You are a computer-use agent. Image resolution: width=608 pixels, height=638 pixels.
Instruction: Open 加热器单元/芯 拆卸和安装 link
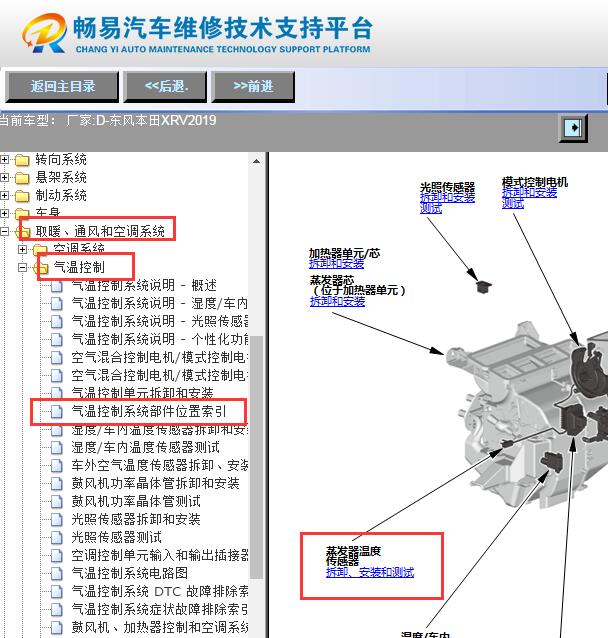(336, 263)
